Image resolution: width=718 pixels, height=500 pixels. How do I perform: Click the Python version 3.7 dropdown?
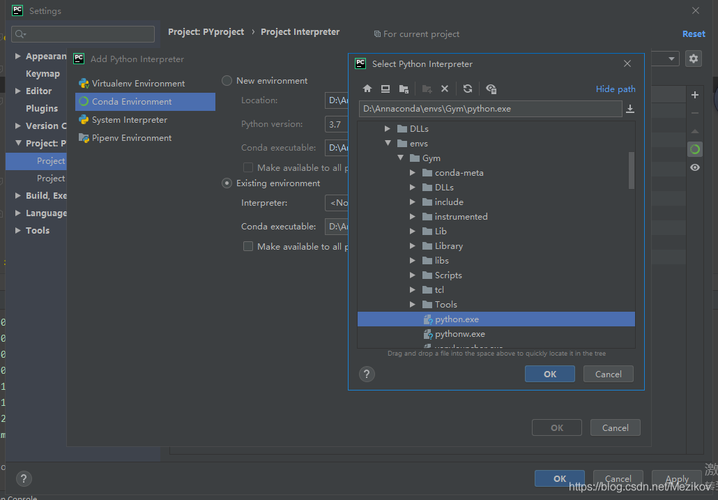point(337,124)
